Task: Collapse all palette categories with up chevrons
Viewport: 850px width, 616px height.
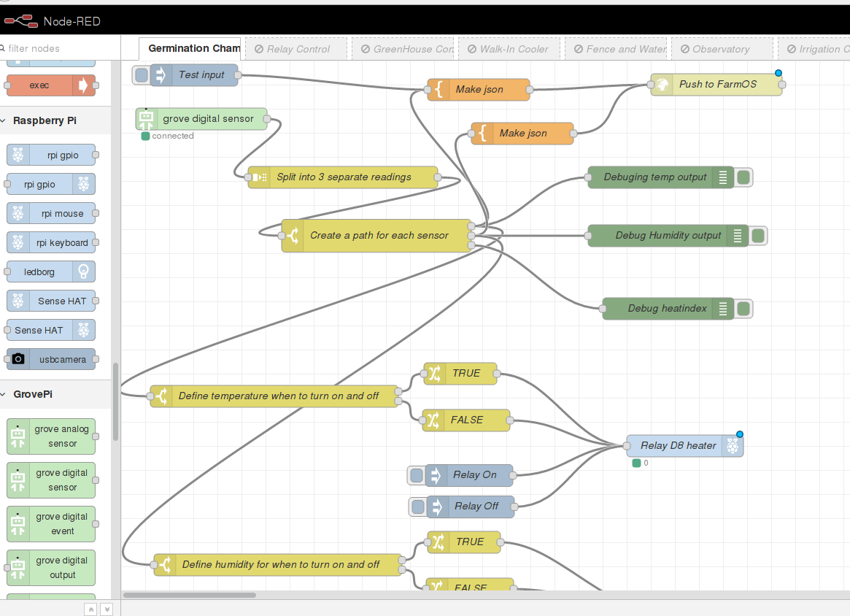Action: point(90,609)
